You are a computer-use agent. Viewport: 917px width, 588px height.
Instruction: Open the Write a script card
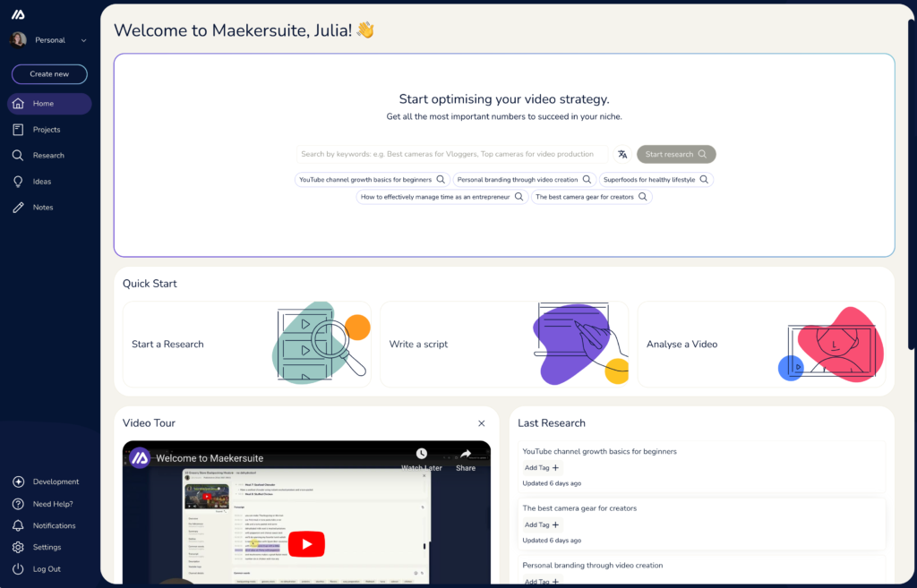click(x=504, y=345)
